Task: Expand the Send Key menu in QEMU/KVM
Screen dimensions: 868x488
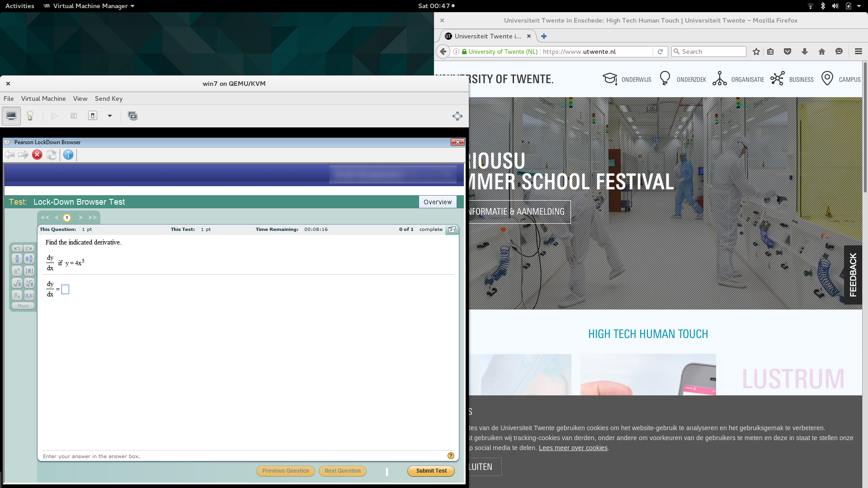Action: (108, 98)
